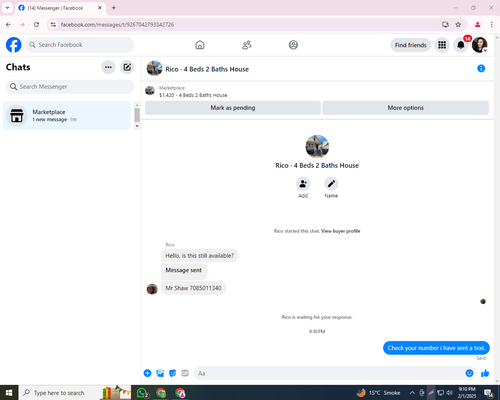
Task: Choose a GIF icon in composer
Action: tap(185, 373)
